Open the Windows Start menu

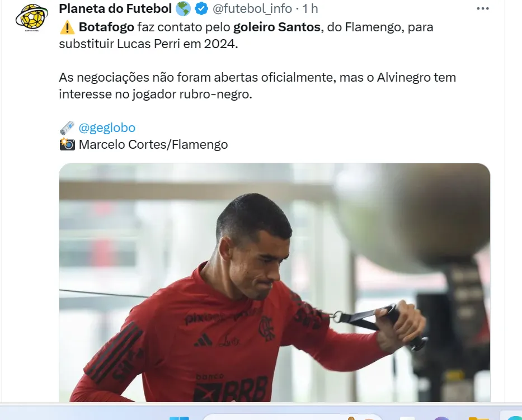[x=179, y=418]
